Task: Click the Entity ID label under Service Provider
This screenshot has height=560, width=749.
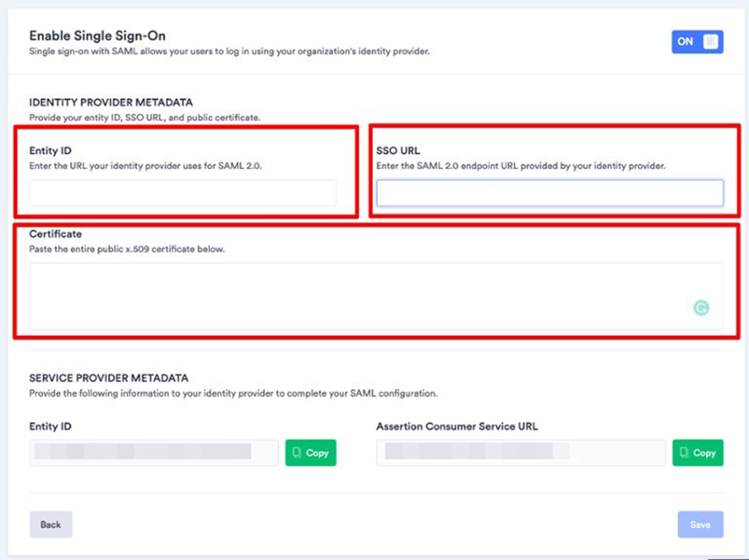Action: 50,427
